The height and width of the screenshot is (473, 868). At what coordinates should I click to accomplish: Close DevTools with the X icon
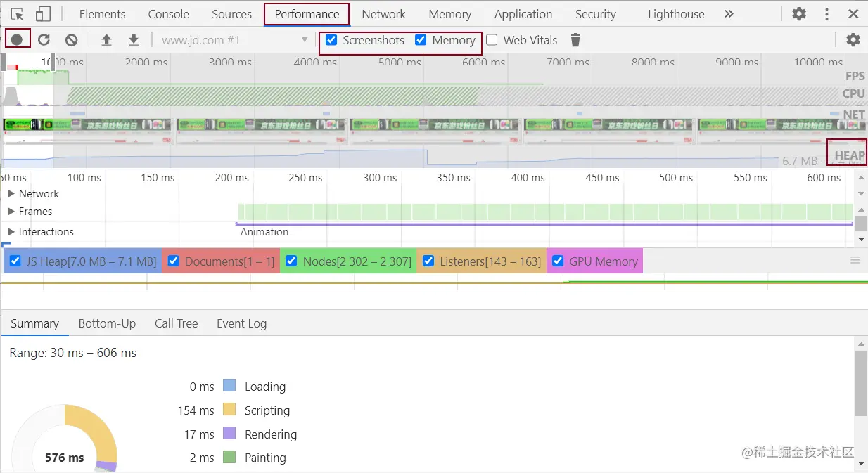[x=853, y=14]
